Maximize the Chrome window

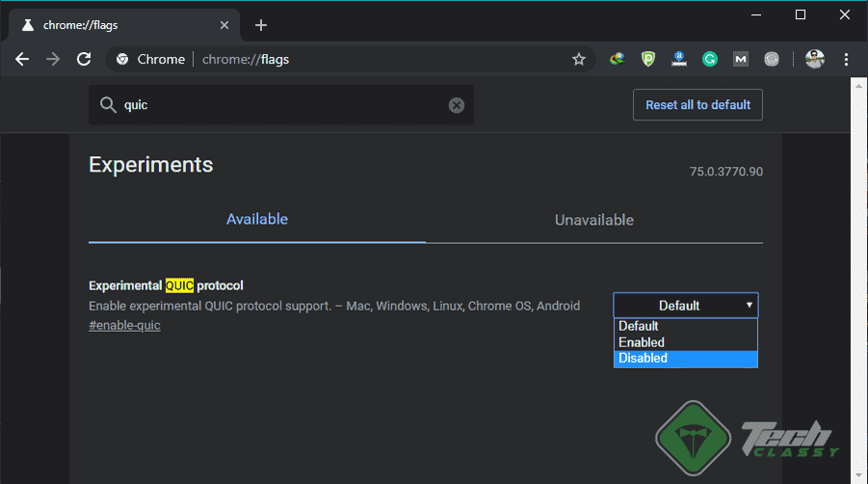coord(801,15)
